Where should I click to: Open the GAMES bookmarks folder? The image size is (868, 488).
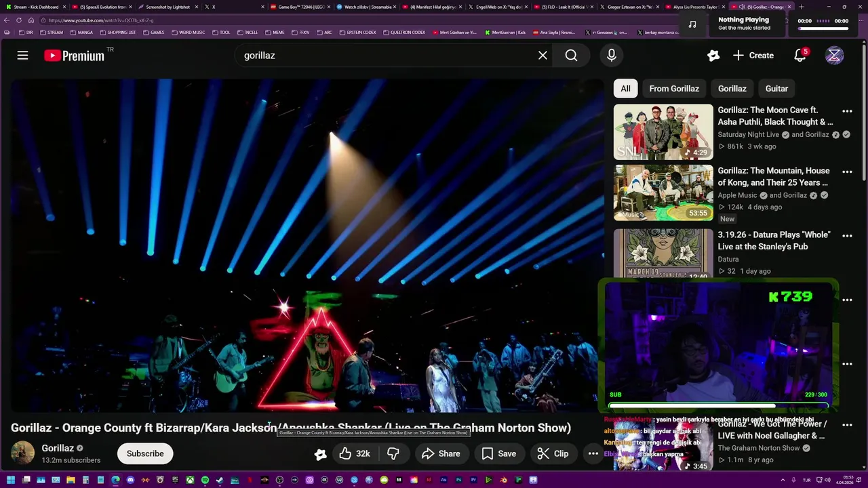pyautogui.click(x=154, y=33)
